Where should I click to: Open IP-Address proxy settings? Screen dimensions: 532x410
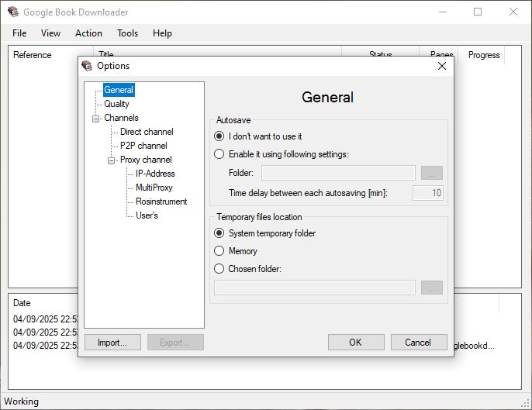pyautogui.click(x=155, y=174)
